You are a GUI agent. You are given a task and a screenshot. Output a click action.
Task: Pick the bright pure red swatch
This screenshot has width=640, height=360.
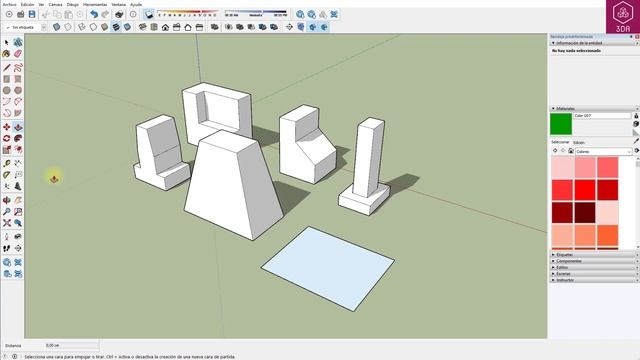coord(585,190)
